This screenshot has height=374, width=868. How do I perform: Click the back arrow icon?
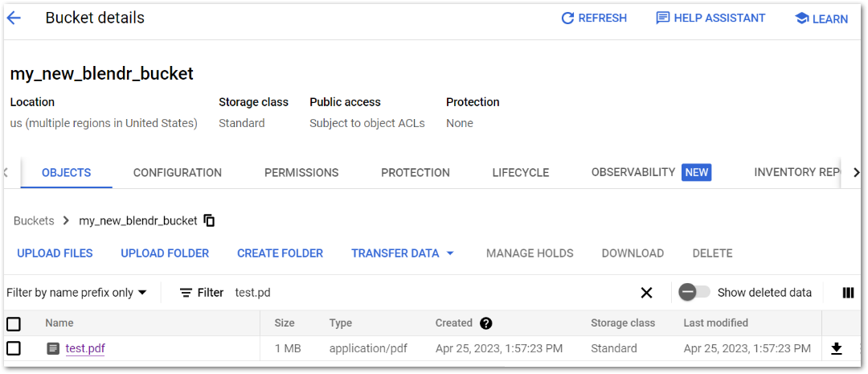click(14, 18)
